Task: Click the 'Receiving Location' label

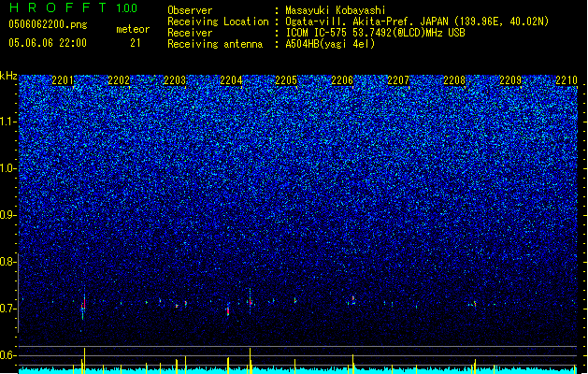Action: point(218,22)
